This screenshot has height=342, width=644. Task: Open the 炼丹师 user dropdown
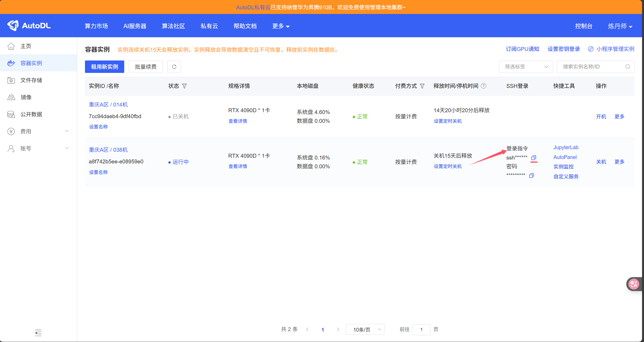620,26
